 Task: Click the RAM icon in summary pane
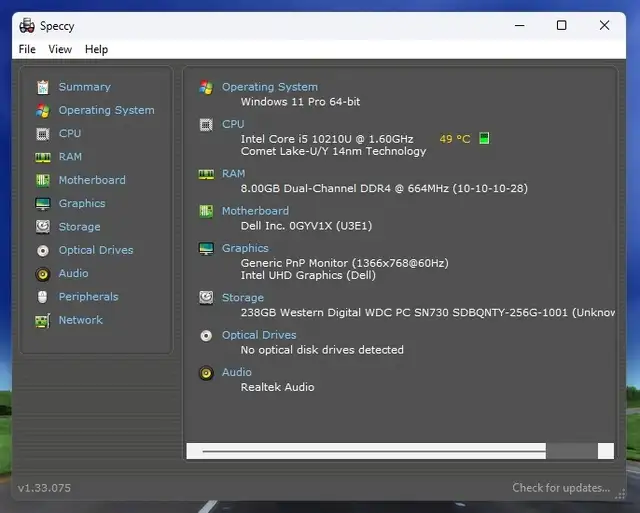[x=206, y=174]
